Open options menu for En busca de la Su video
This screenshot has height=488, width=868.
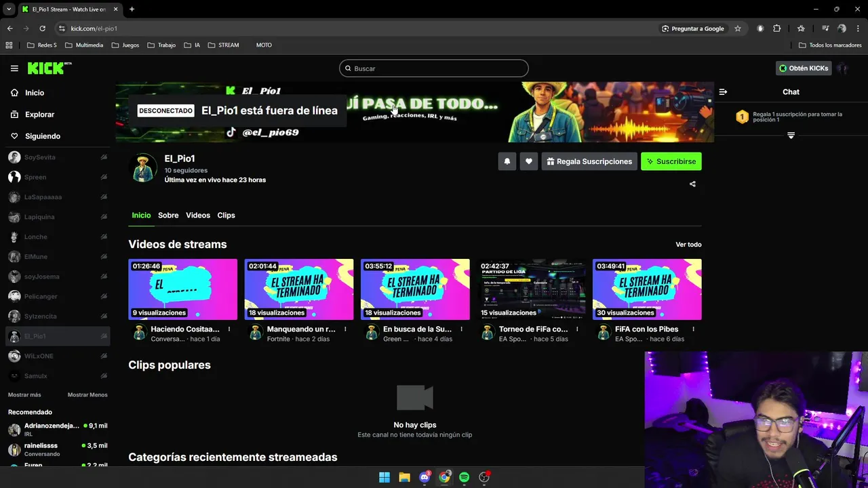[461, 329]
